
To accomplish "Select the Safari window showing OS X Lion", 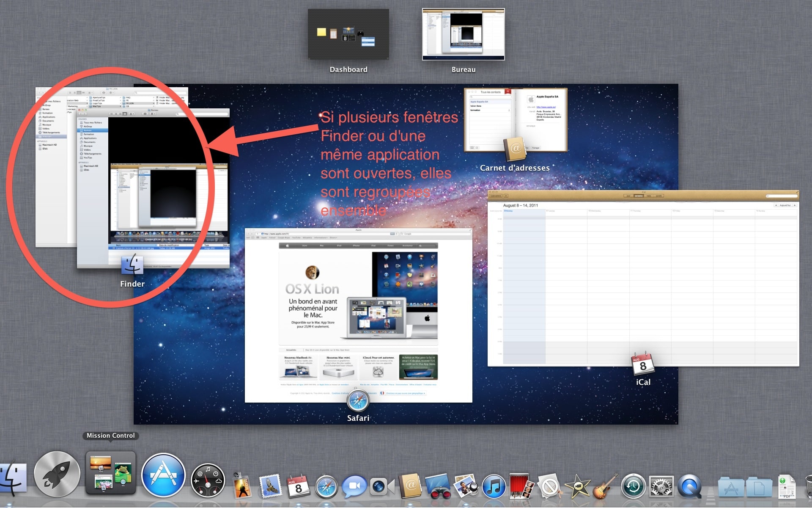I will click(359, 315).
